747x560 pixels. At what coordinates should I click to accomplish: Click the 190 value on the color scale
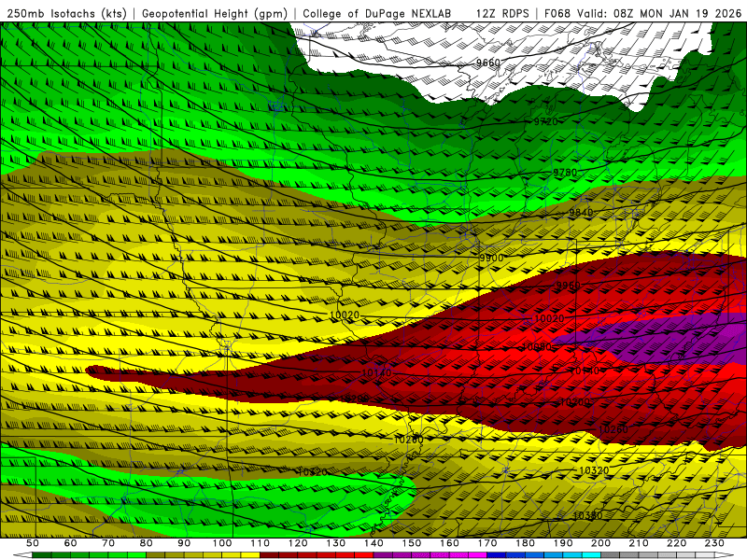point(563,543)
